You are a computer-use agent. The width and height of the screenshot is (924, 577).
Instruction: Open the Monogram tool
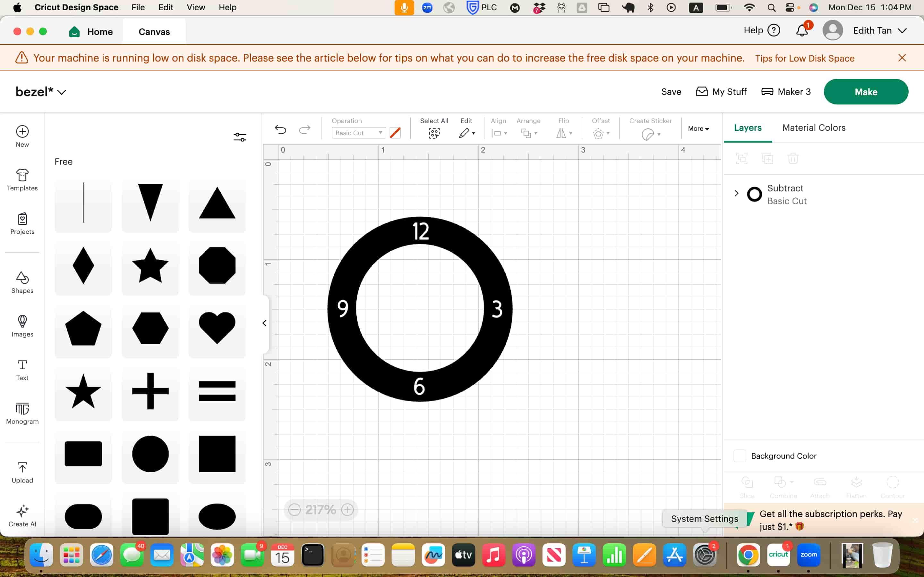coord(22,413)
